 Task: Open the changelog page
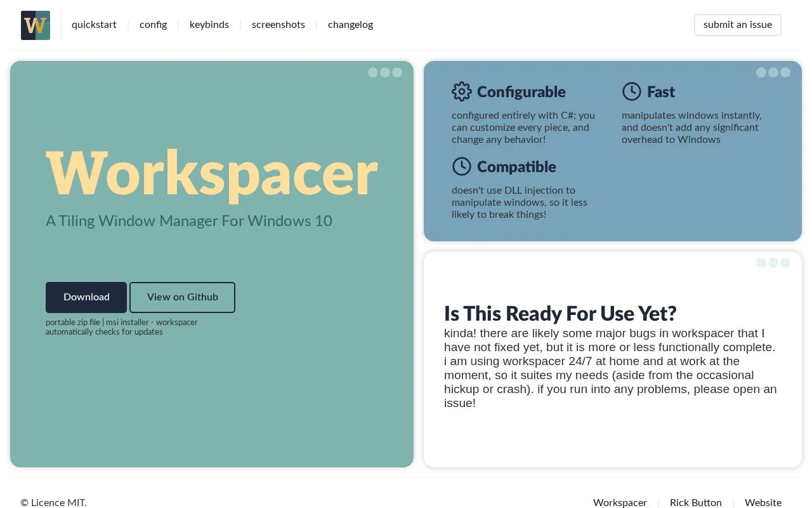coord(350,25)
